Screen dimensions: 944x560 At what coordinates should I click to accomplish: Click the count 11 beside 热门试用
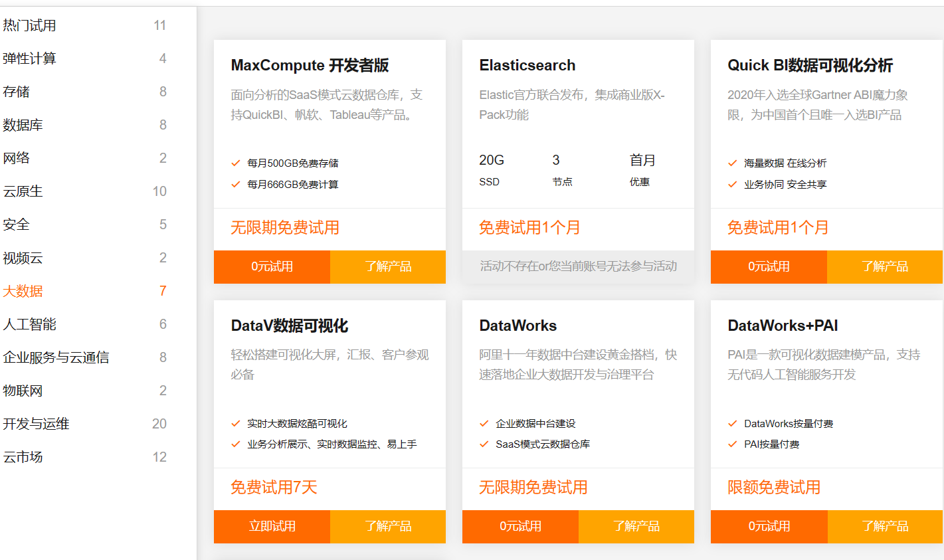pos(159,25)
